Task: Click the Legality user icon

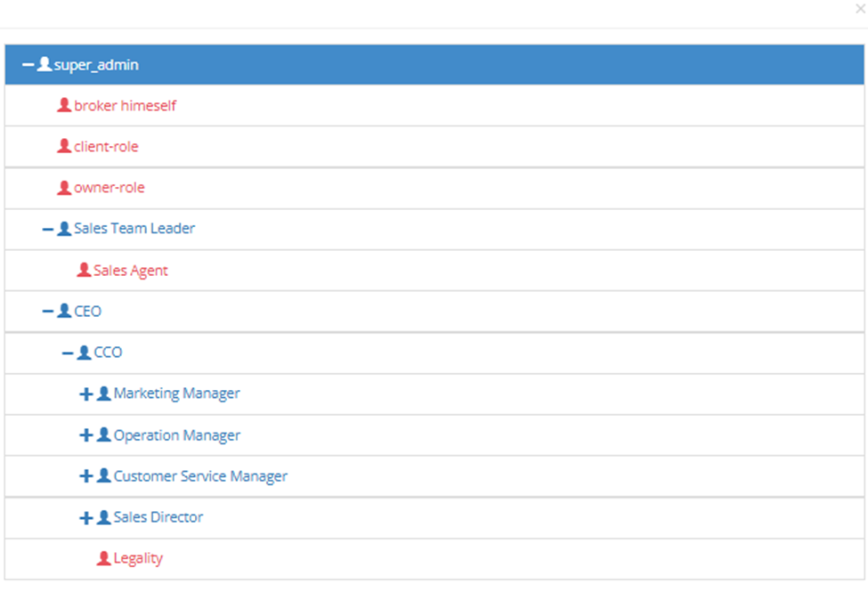Action: point(103,558)
